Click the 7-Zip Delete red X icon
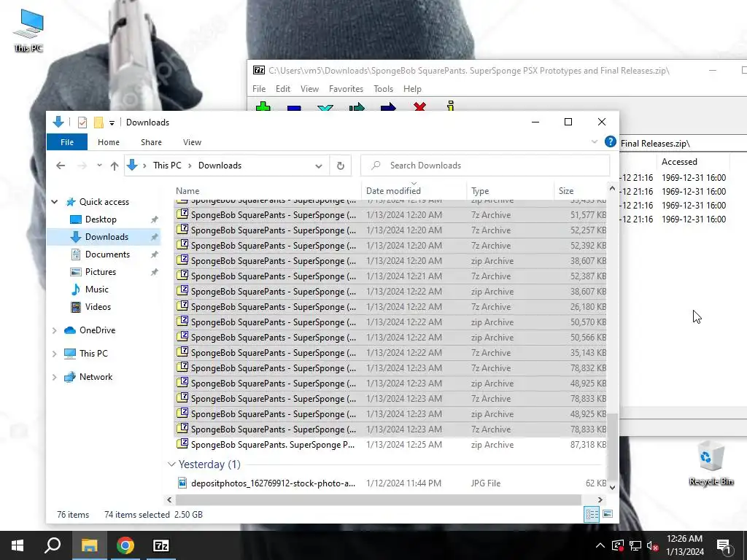This screenshot has height=560, width=747. (x=419, y=106)
